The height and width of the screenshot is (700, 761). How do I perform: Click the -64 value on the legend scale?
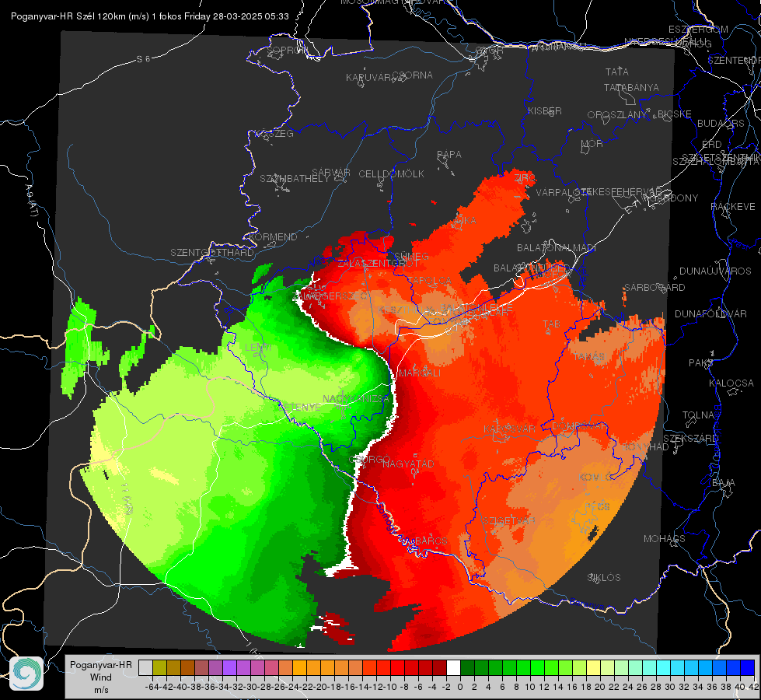[152, 687]
